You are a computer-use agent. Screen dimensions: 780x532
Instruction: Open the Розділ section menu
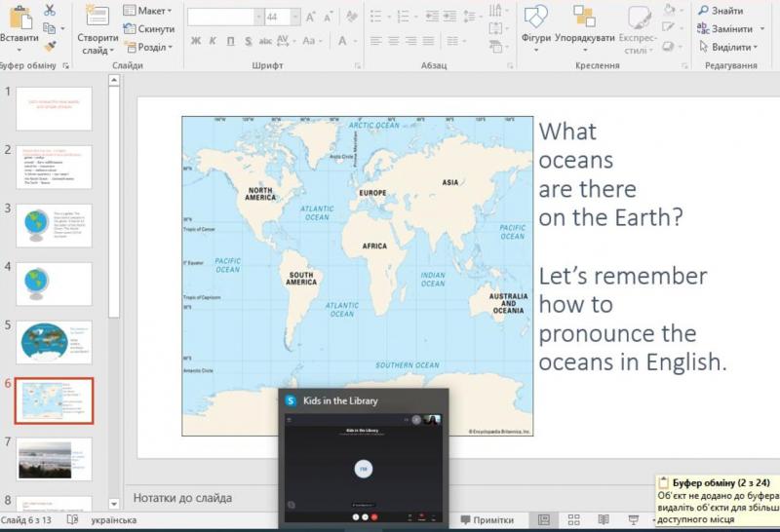click(x=148, y=47)
